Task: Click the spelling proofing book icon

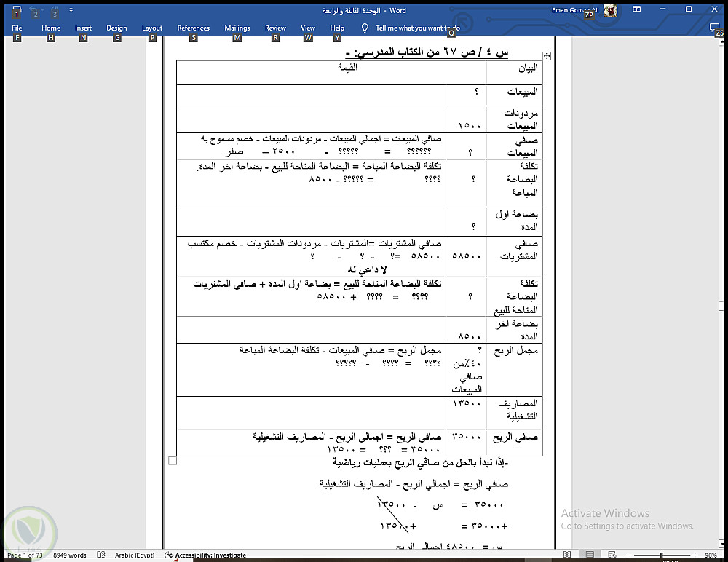Action: pyautogui.click(x=100, y=555)
